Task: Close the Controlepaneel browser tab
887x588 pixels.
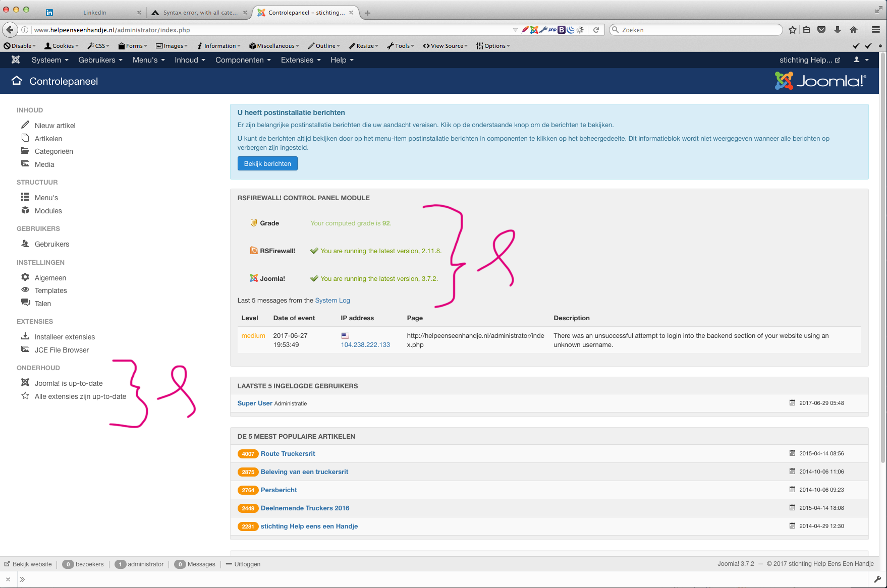Action: pos(351,13)
